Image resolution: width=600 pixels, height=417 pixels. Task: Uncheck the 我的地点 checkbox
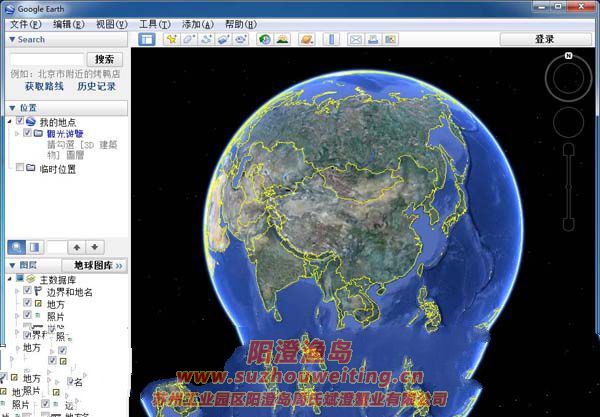[x=20, y=121]
